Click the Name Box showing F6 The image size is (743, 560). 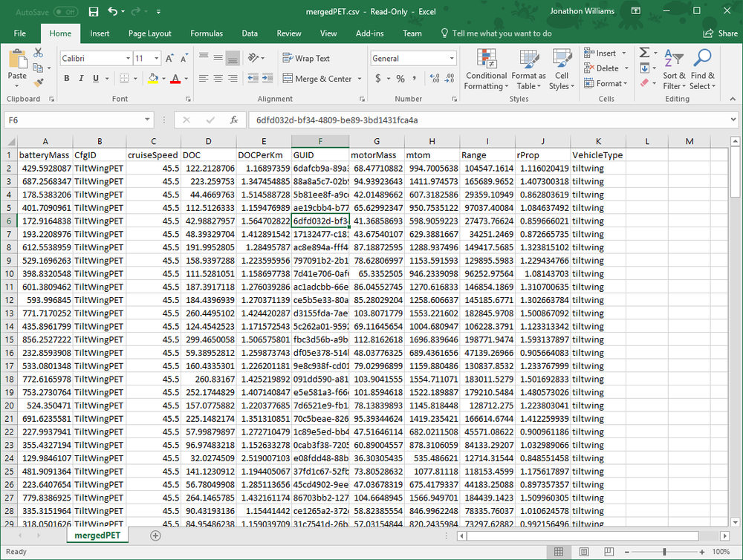[79, 120]
